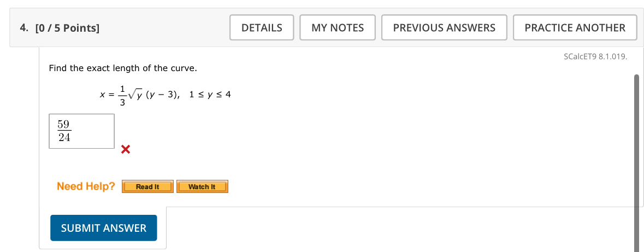
Task: Click the question 4 points header text
Action: click(60, 28)
